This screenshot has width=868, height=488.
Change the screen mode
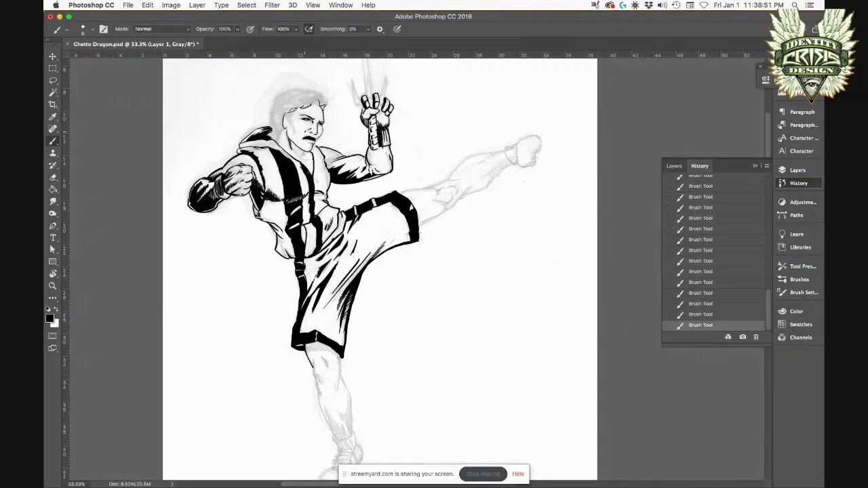pos(53,348)
